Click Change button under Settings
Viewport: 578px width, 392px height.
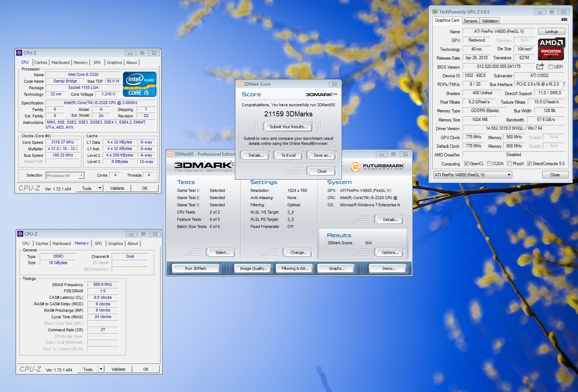(x=299, y=253)
